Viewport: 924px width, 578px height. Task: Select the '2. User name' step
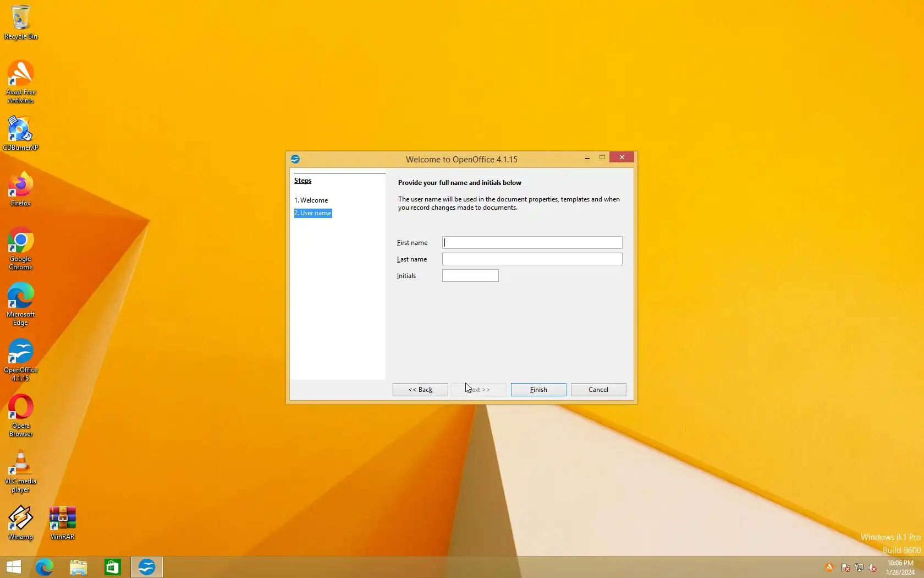pos(313,213)
